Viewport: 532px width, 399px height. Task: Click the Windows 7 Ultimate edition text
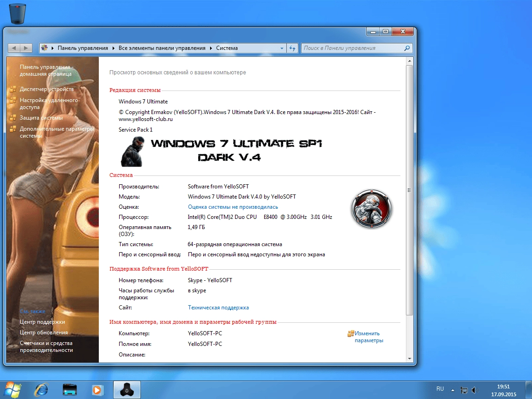(143, 102)
